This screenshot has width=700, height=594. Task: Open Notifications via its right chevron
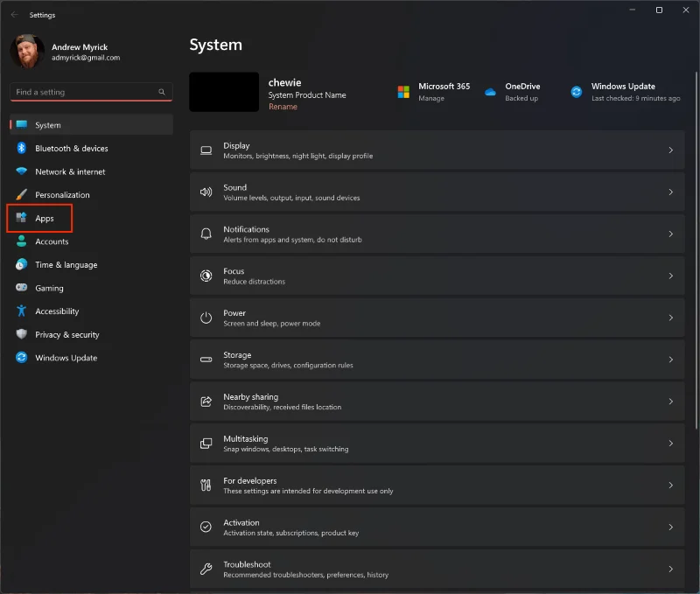point(670,234)
